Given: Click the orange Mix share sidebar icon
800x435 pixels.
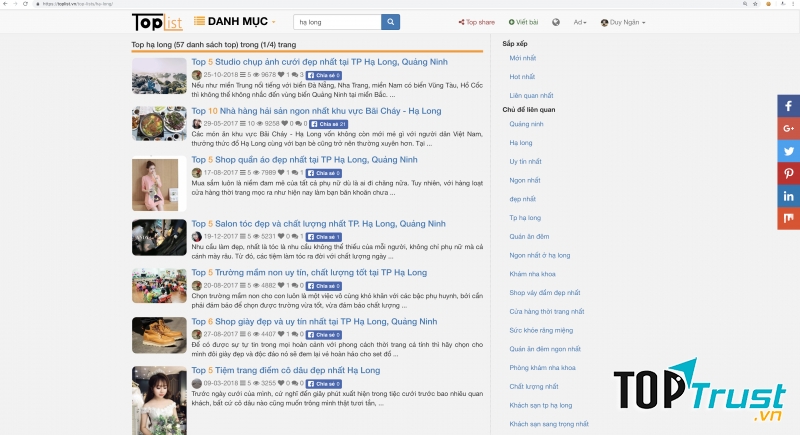Looking at the screenshot, I should (788, 218).
